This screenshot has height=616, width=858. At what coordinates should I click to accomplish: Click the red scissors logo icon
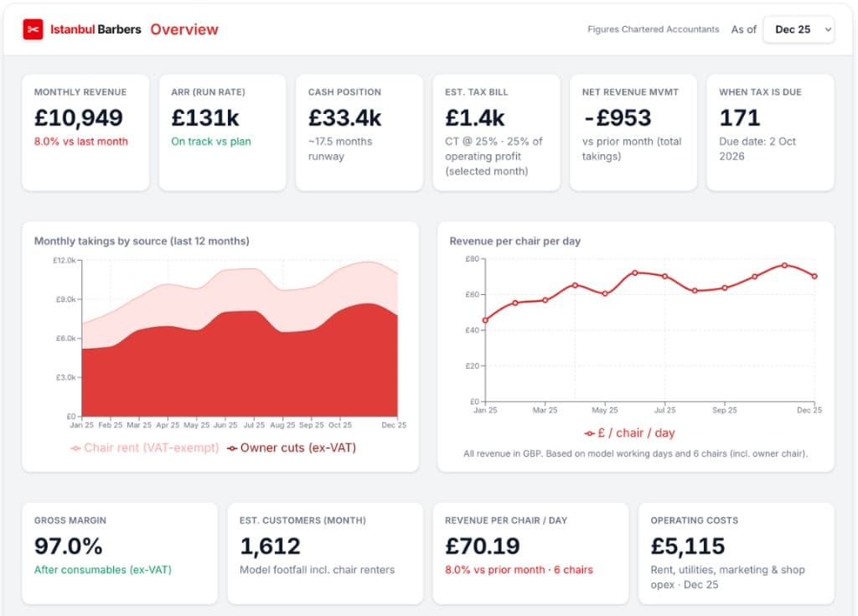(x=32, y=28)
